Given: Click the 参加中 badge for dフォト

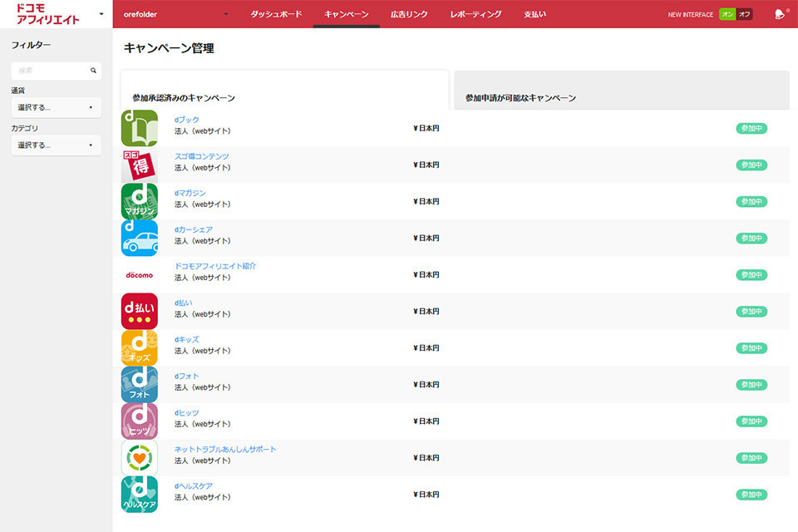Looking at the screenshot, I should pos(751,385).
